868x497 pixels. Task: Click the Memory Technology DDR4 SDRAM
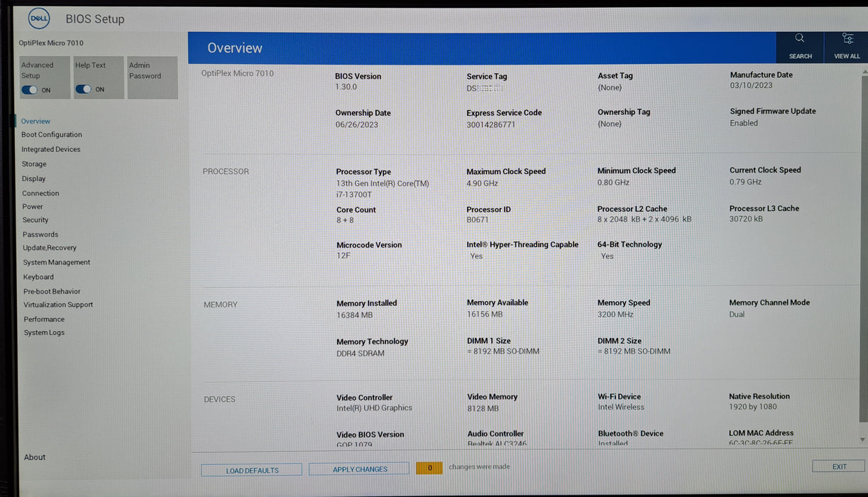[x=362, y=354]
